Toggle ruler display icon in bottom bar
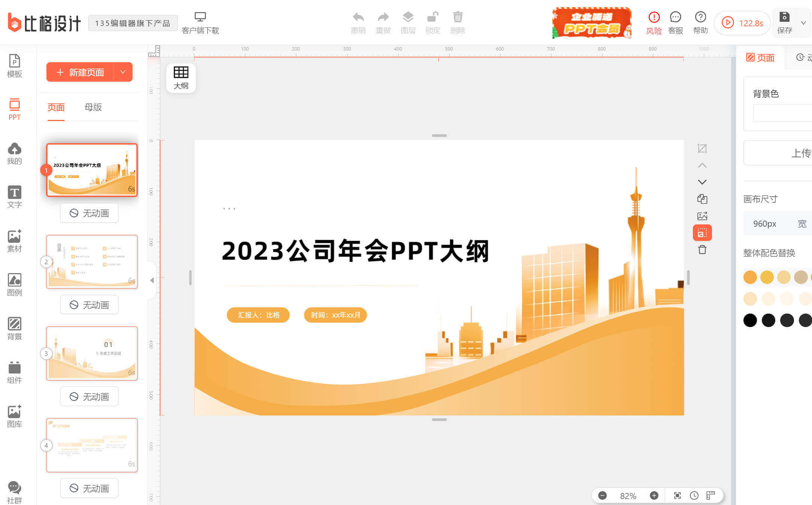Image resolution: width=812 pixels, height=505 pixels. pos(710,496)
